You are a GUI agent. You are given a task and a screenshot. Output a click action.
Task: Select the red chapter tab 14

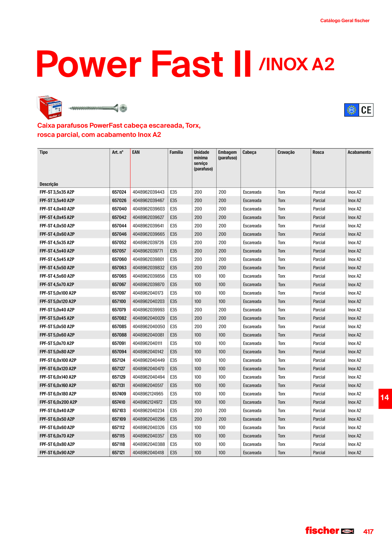click(x=385, y=399)
